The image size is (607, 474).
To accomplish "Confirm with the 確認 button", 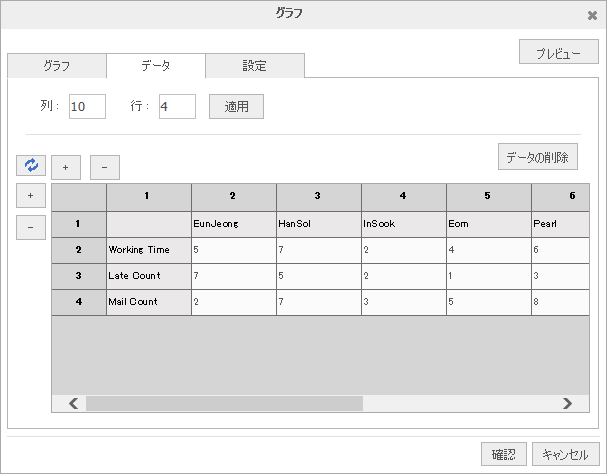I will click(503, 453).
